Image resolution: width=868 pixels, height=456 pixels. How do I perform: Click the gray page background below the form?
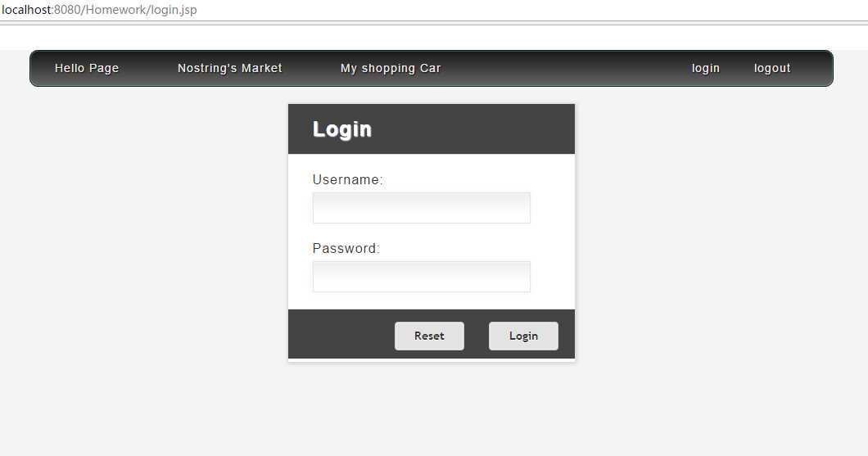pos(432,409)
